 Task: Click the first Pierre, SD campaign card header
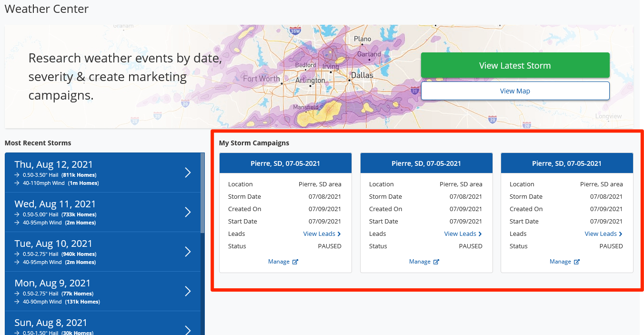pos(285,163)
